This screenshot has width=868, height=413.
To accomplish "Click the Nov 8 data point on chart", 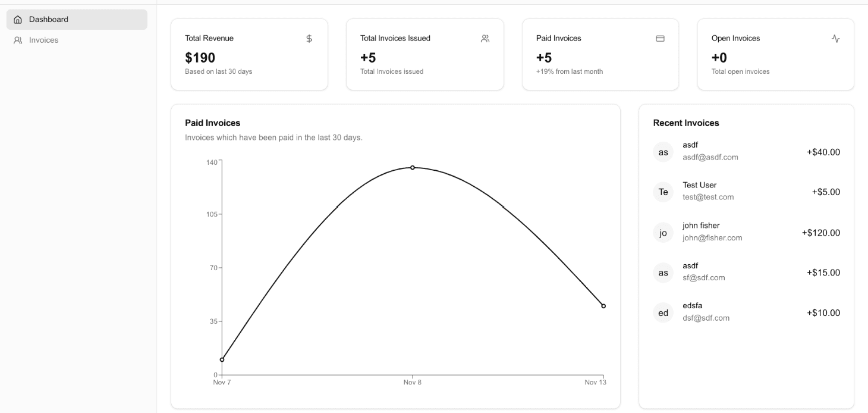I will pos(413,168).
